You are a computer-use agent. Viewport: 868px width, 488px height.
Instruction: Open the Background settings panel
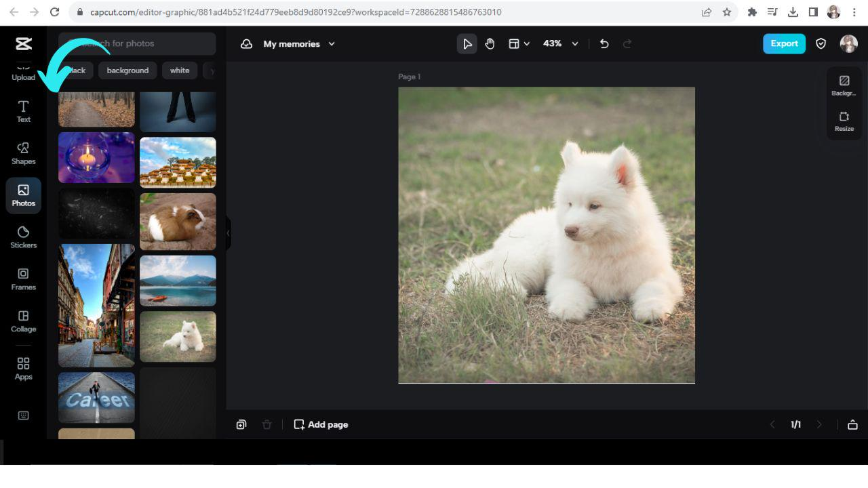[x=844, y=85]
